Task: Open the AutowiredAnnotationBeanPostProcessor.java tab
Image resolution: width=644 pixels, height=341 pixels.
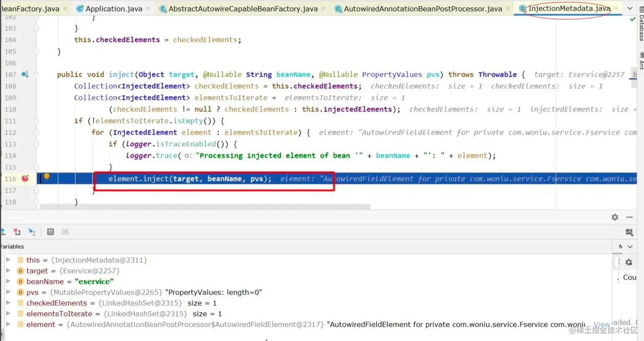Action: pyautogui.click(x=423, y=8)
